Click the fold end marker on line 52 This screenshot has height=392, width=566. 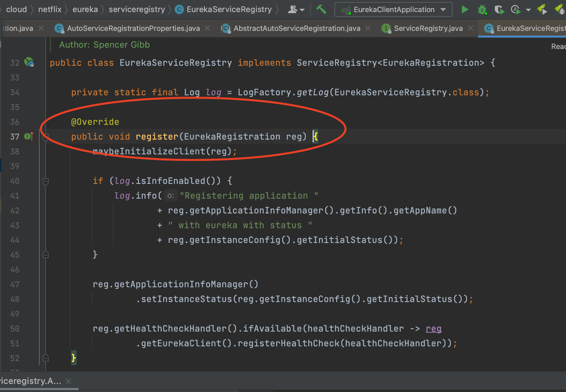(46, 358)
